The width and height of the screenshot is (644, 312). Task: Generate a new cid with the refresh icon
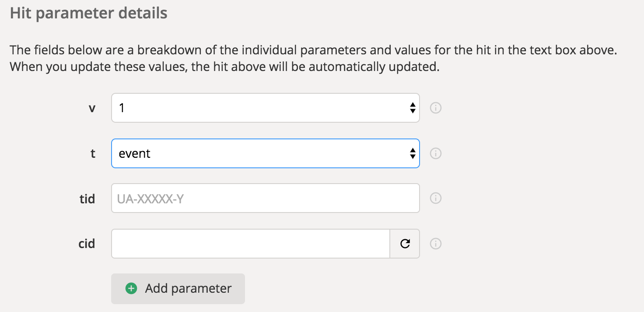(405, 244)
